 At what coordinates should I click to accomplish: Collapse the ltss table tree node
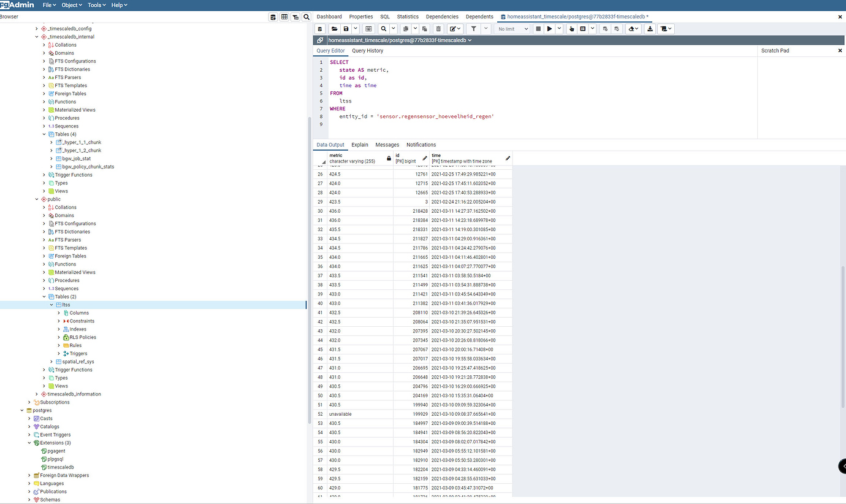51,305
